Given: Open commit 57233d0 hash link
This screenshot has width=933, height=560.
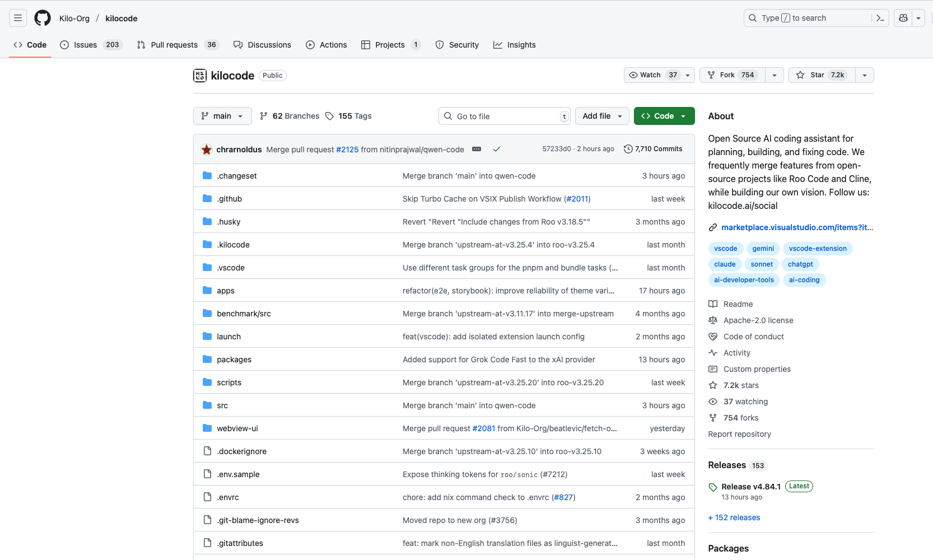Looking at the screenshot, I should point(557,149).
